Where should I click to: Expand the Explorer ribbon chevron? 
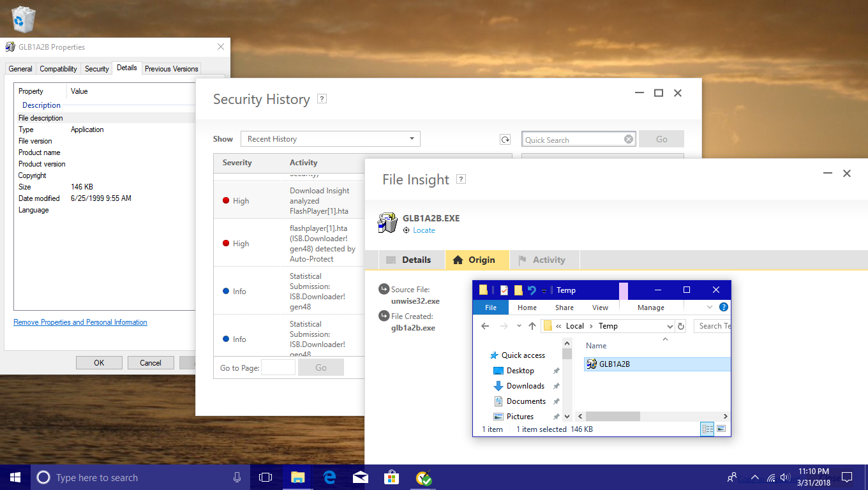710,307
